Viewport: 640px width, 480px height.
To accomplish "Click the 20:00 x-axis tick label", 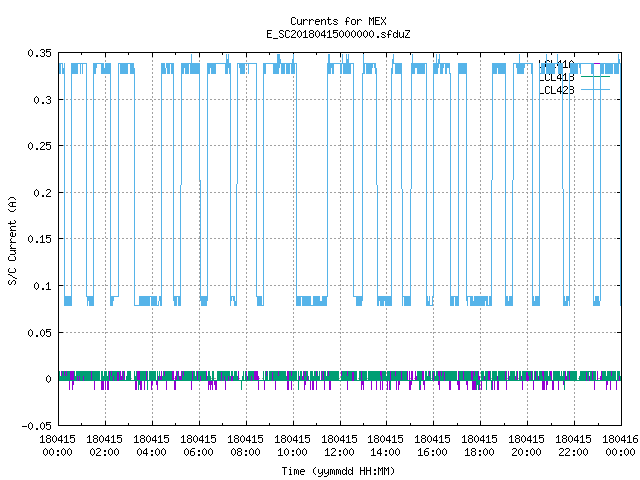I will pos(526,452).
